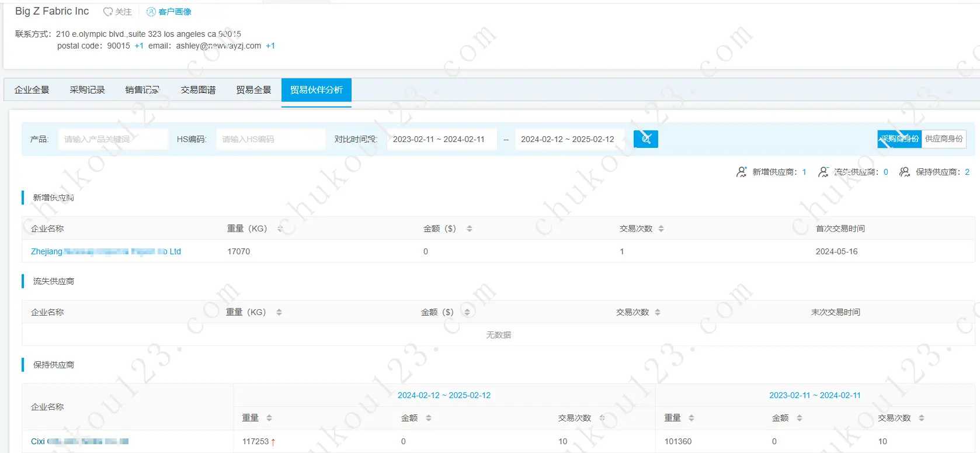Sort lost suppliers by 重量 (KG)
Screen dimensions: 980x453
(x=279, y=312)
